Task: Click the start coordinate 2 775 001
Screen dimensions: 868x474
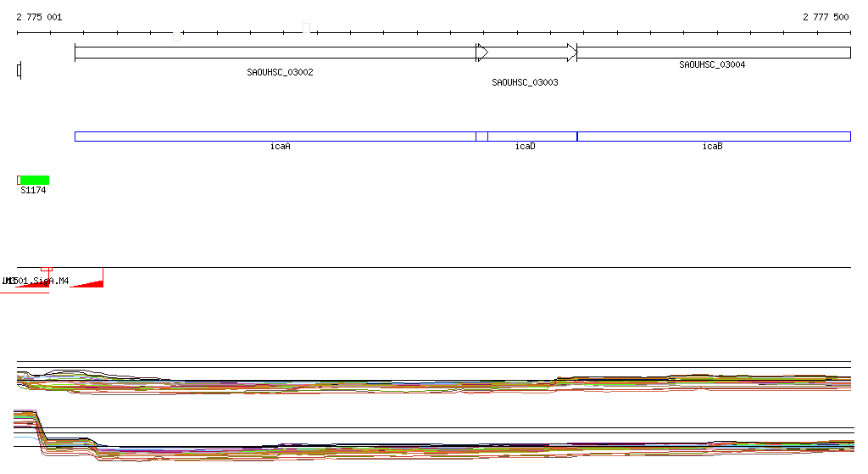Action: coord(39,17)
